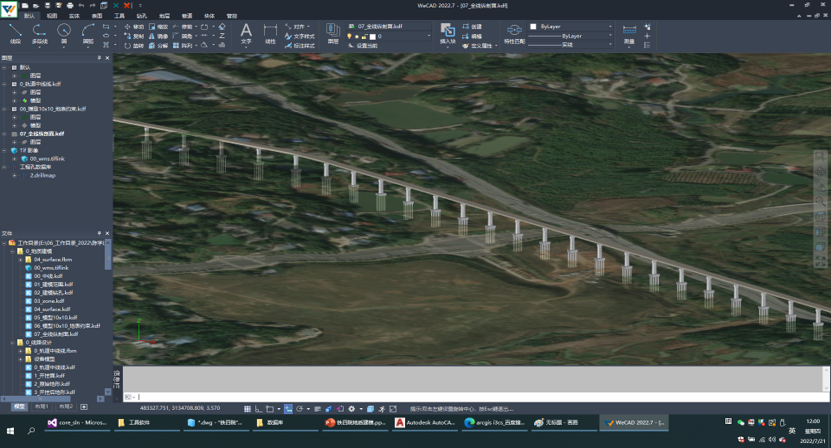
Task: Click the ellipse draw icon
Action: coord(106,36)
